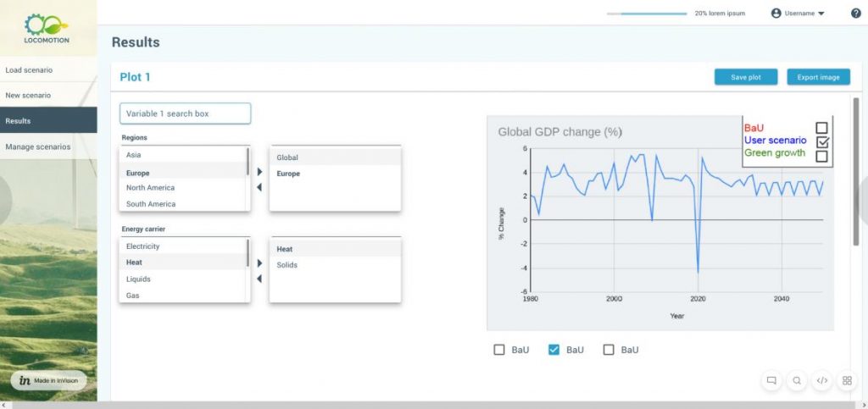Remove energy carrier with left arrow
The width and height of the screenshot is (868, 409).
tap(259, 279)
